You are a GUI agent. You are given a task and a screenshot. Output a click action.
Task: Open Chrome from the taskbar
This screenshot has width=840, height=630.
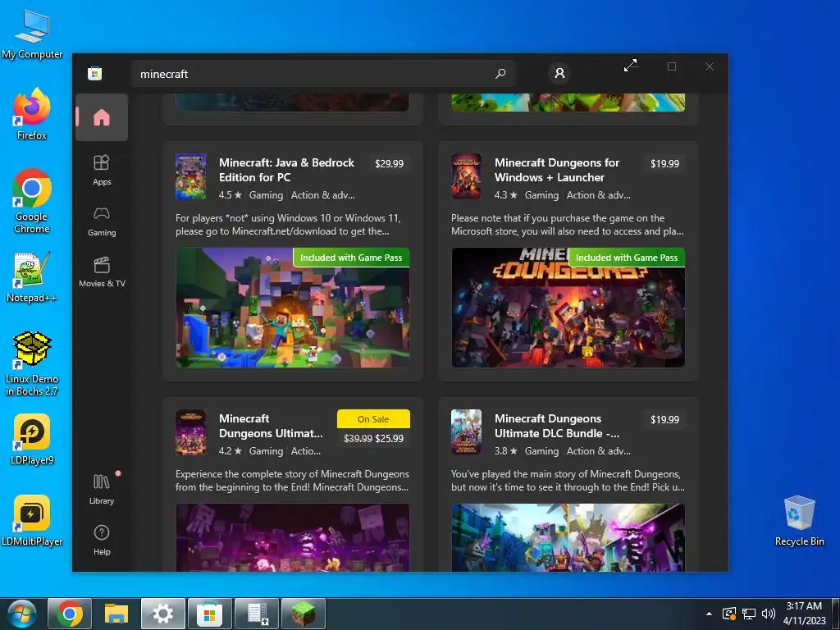click(x=70, y=614)
